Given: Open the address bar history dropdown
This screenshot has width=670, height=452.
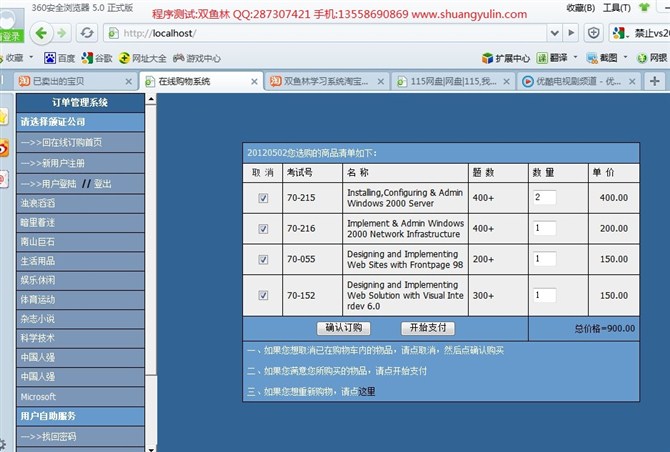Looking at the screenshot, I should point(555,33).
